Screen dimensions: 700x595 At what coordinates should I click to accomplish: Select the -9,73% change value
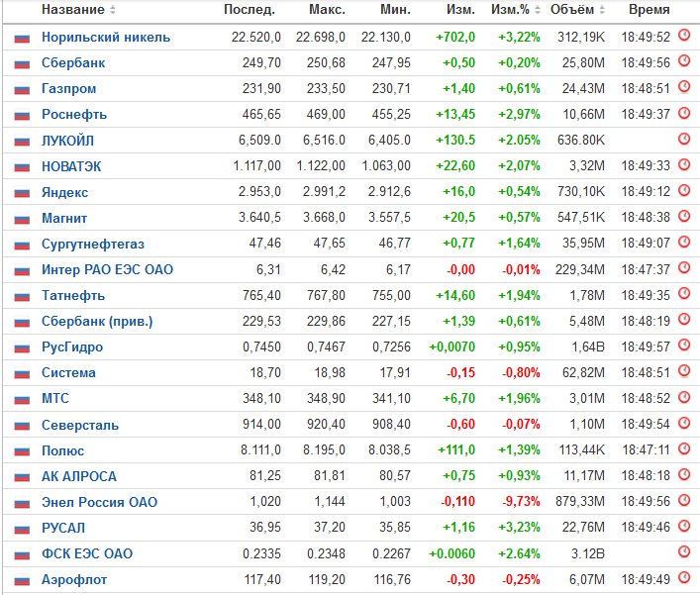(x=521, y=501)
